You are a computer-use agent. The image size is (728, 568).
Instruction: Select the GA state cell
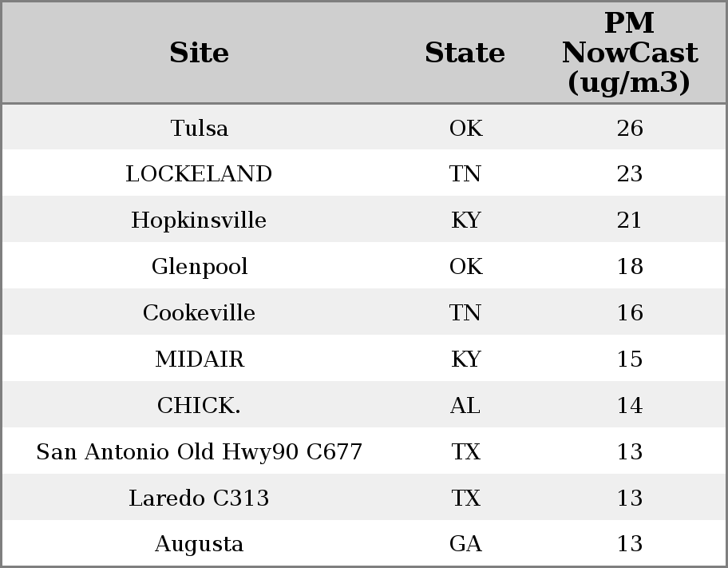465,544
